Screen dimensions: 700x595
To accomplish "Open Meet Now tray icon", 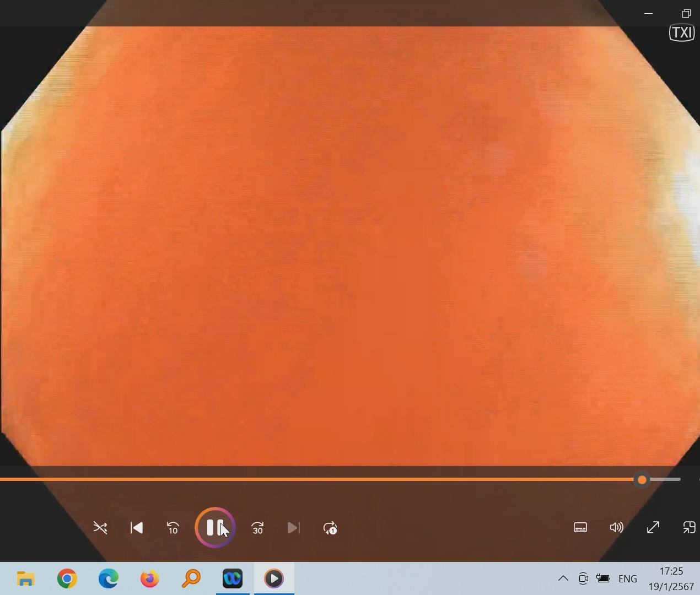I will coord(583,578).
